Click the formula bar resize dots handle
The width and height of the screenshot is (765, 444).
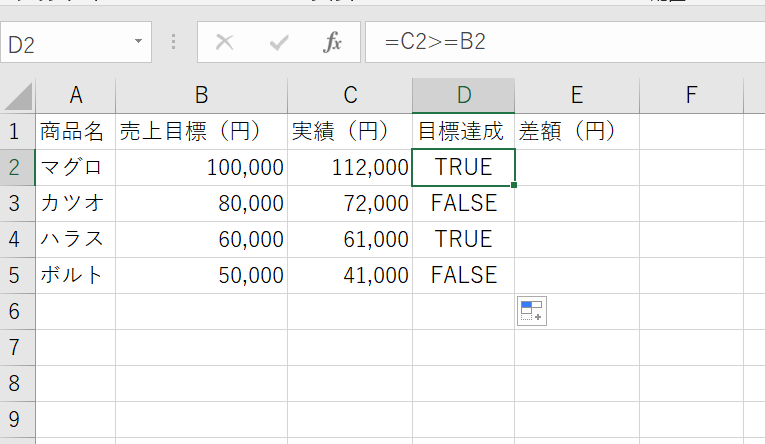[174, 43]
